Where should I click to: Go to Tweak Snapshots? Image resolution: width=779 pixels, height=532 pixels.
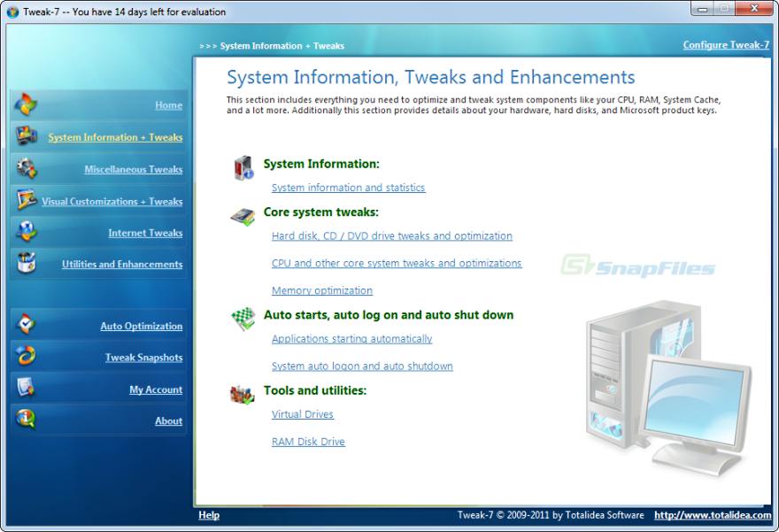143,358
